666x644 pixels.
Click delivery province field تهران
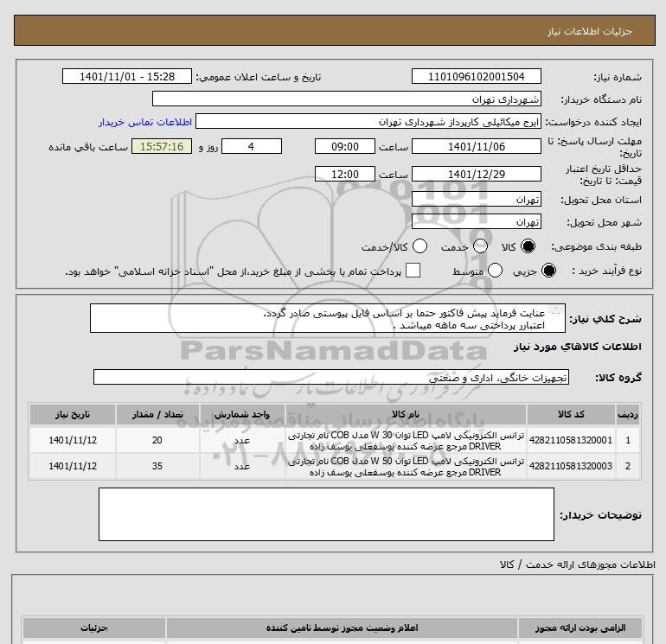(x=476, y=200)
